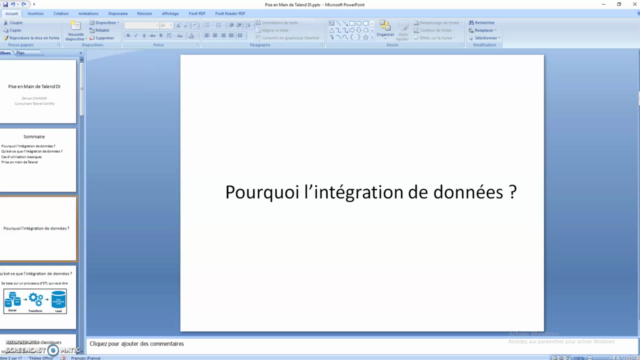The height and width of the screenshot is (360, 640).
Task: Expand Aligner le texte dropdown
Action: pyautogui.click(x=273, y=30)
